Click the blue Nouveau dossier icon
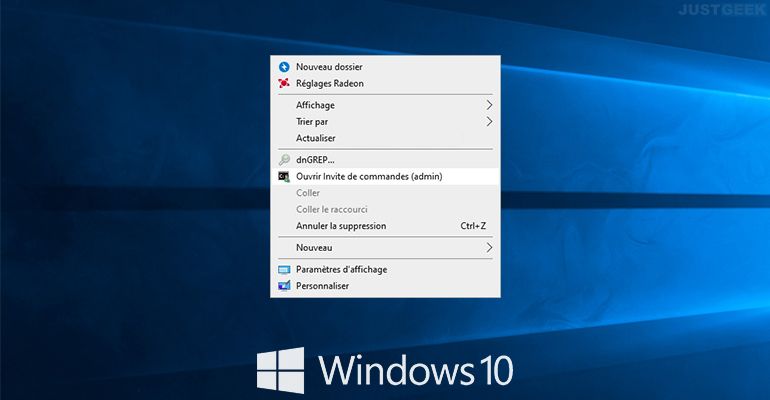This screenshot has height=400, width=770. (284, 67)
